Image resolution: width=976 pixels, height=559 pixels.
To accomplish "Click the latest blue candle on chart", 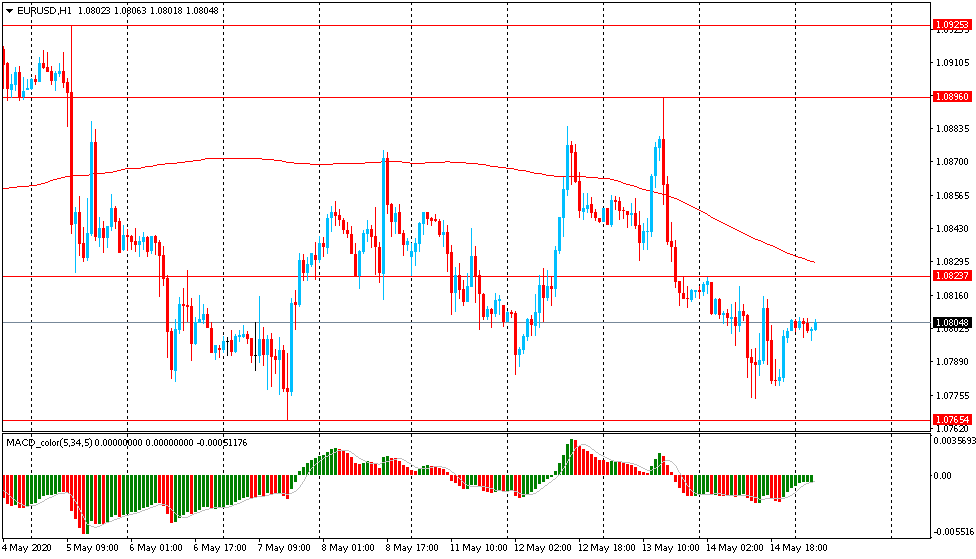I will pos(816,325).
